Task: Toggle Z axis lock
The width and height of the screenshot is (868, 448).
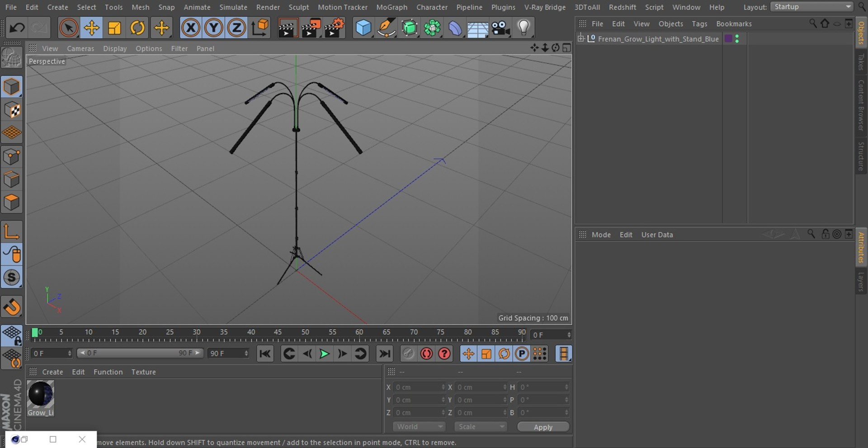Action: coord(236,28)
